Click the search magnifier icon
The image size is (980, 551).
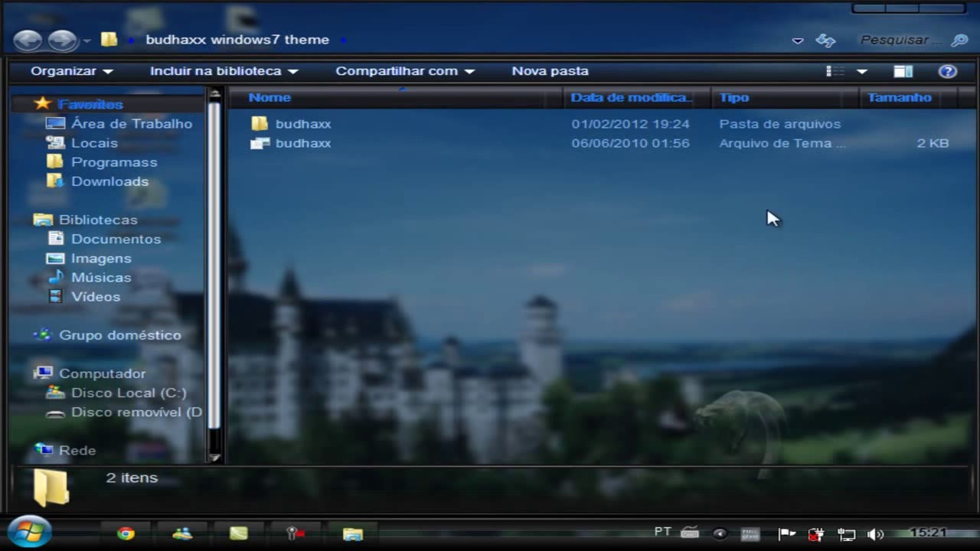[x=959, y=41]
